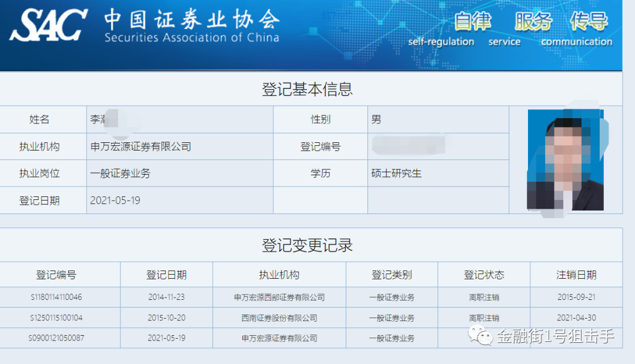635x364 pixels.
Task: Click the 申万宏源证券有限公司 value in basic info
Action: click(141, 146)
